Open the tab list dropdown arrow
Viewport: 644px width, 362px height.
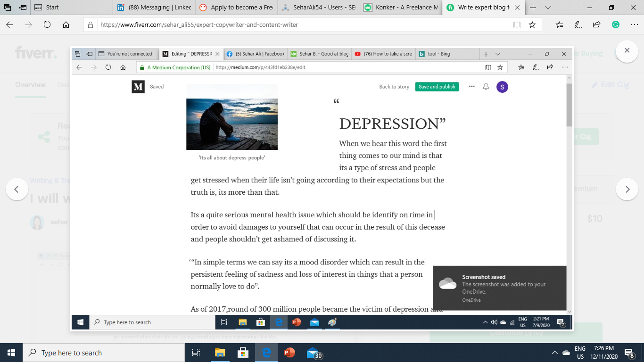(x=548, y=8)
